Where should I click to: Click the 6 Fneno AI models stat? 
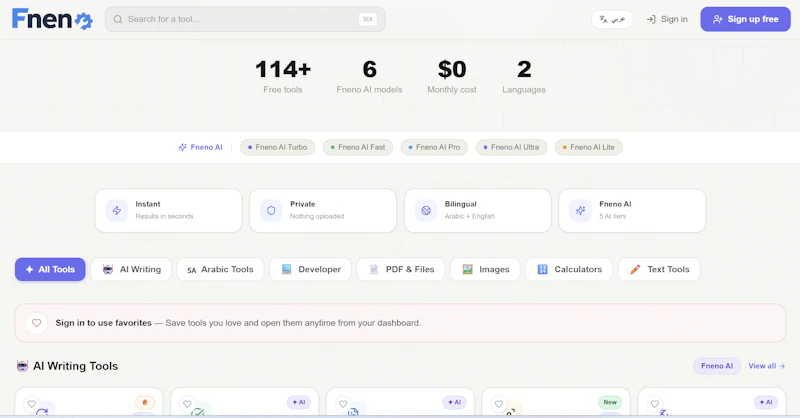[369, 76]
